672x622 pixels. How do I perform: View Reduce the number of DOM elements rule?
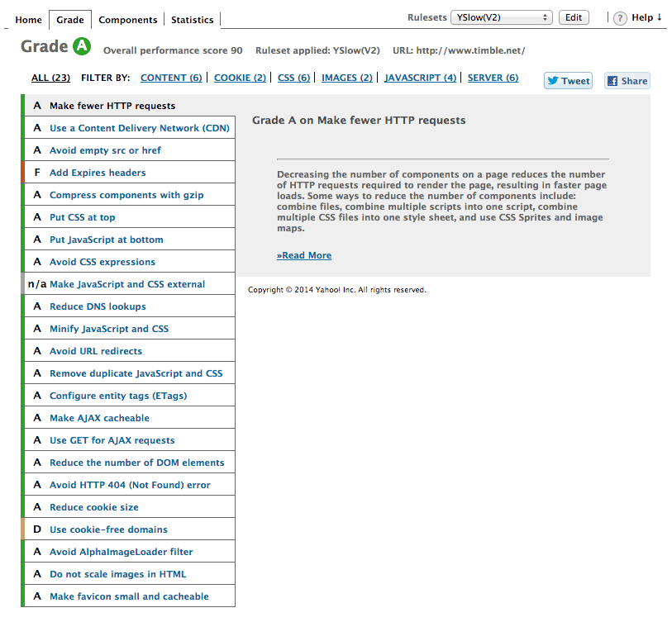[x=130, y=462]
